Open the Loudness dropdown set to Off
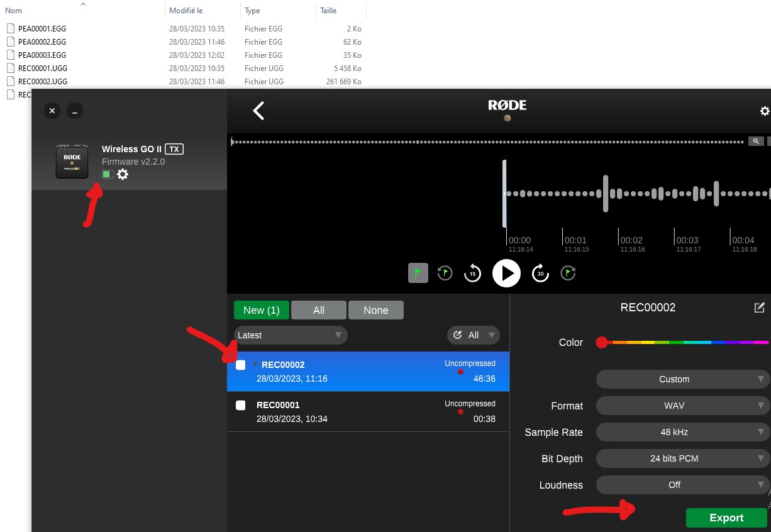Screen dimensions: 771x532 pos(682,485)
